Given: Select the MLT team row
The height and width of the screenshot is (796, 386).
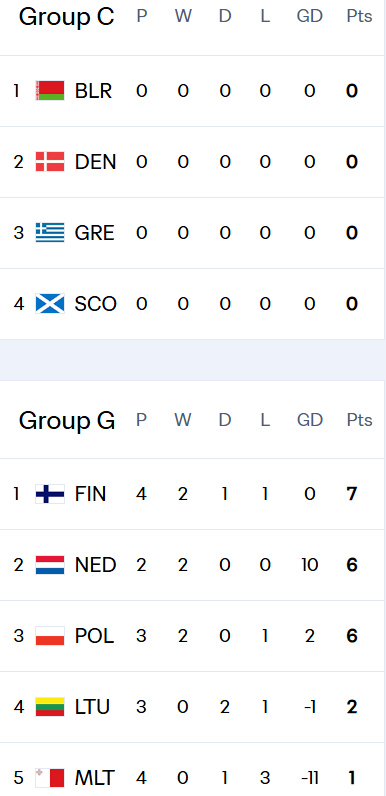Looking at the screenshot, I should tap(192, 778).
